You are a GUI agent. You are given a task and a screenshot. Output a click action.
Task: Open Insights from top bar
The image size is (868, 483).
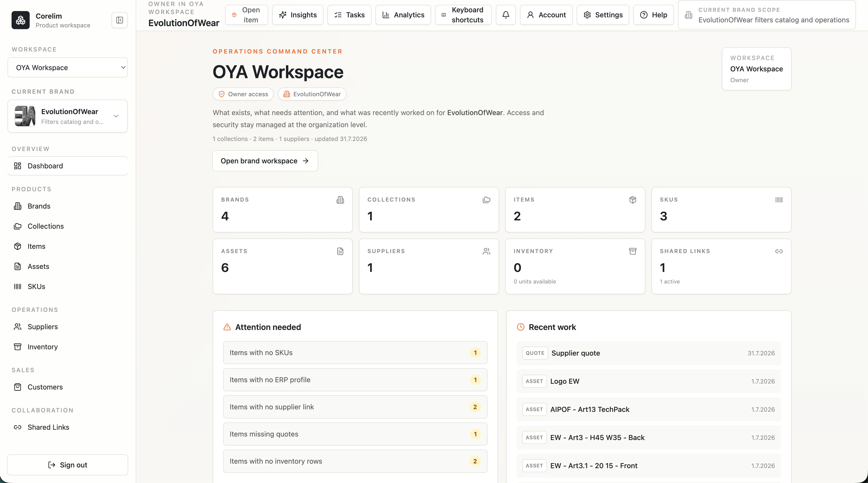pyautogui.click(x=298, y=15)
